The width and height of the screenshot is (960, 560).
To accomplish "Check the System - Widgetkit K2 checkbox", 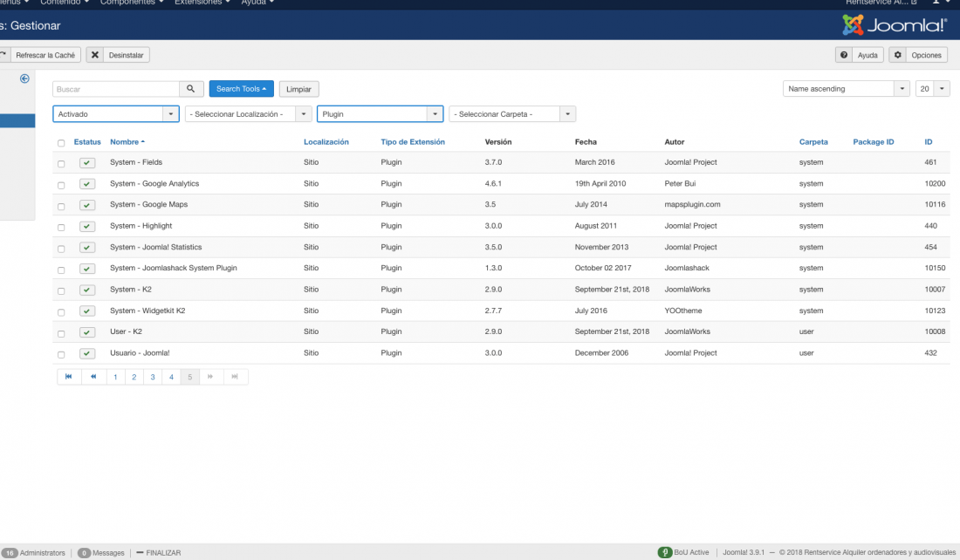I will point(61,312).
